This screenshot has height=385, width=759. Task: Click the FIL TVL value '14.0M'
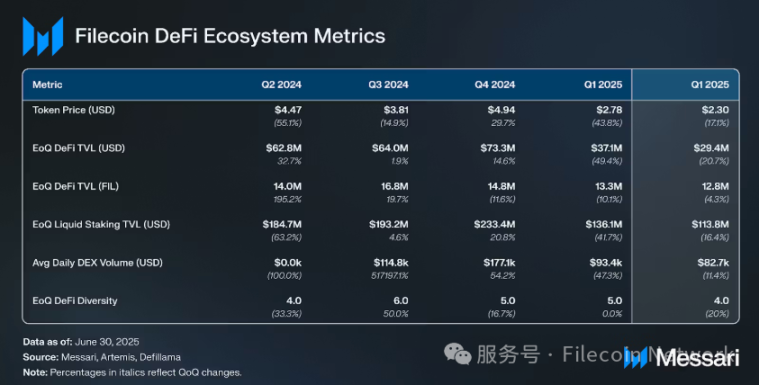point(288,186)
